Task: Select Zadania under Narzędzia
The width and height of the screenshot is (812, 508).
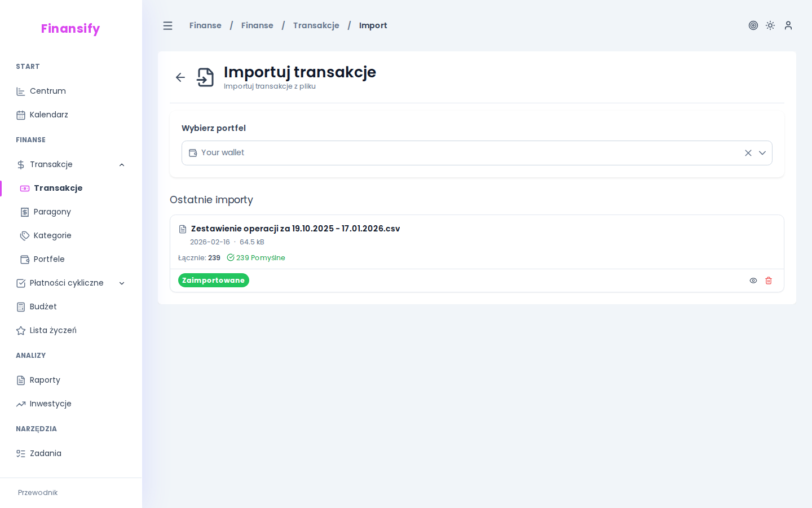Action: click(46, 453)
